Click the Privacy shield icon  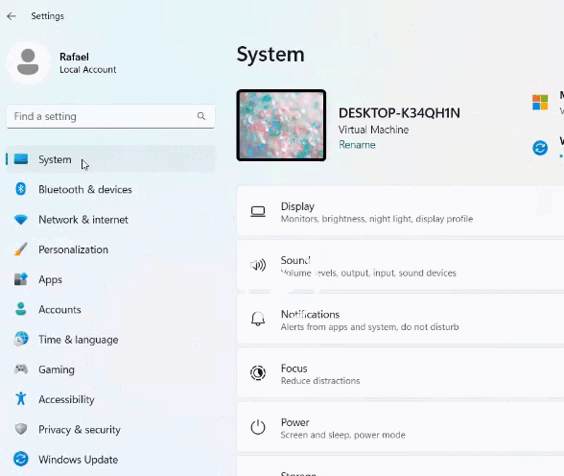[x=21, y=429]
